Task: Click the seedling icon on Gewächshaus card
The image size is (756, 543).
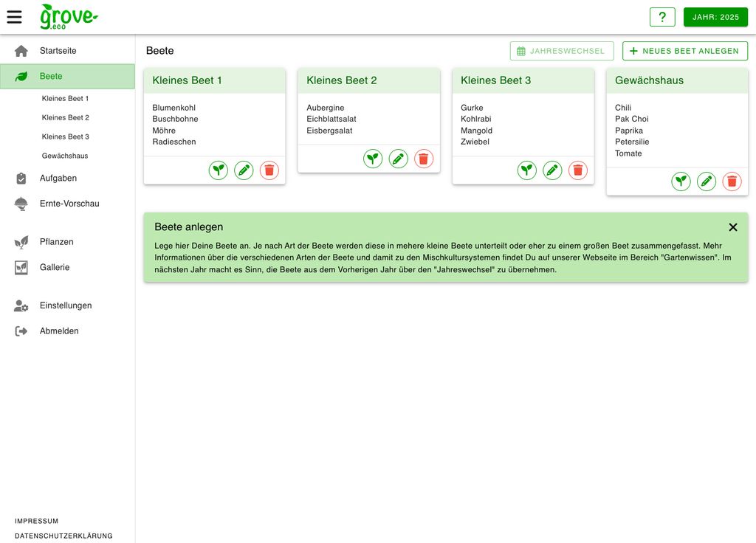Action: pyautogui.click(x=681, y=181)
